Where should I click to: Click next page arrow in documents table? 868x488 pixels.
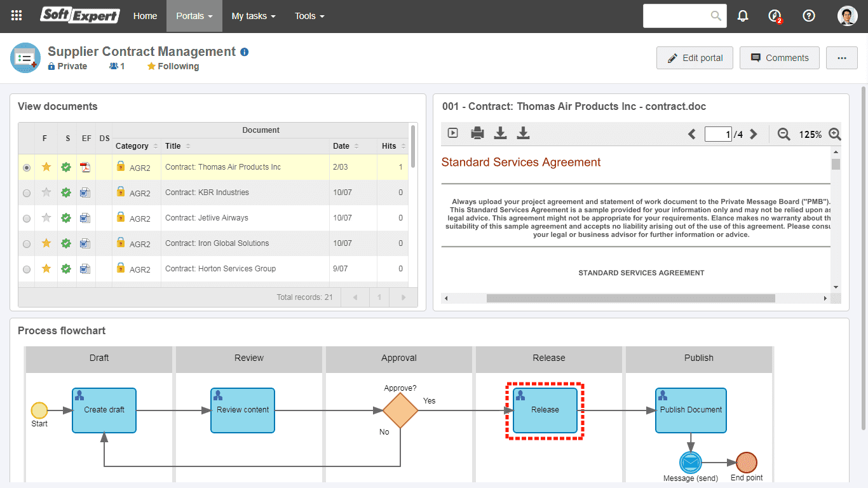pyautogui.click(x=403, y=297)
